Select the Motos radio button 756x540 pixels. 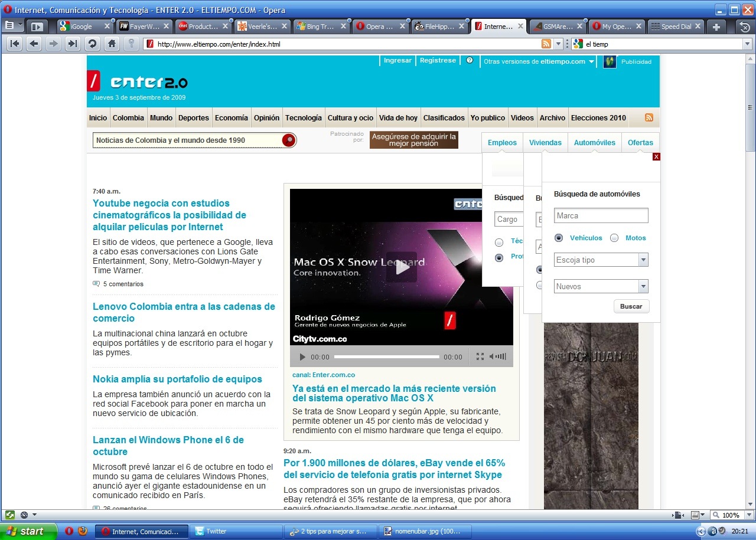[x=614, y=238]
